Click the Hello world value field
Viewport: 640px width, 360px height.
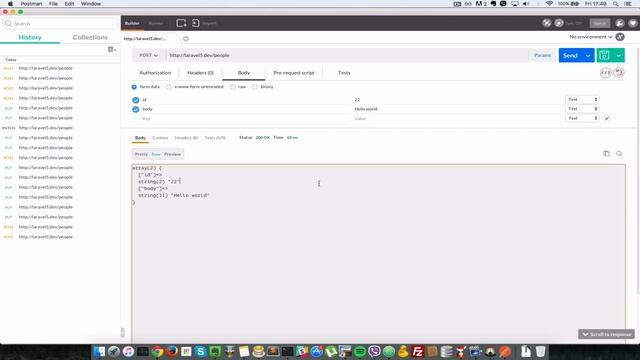(x=457, y=109)
